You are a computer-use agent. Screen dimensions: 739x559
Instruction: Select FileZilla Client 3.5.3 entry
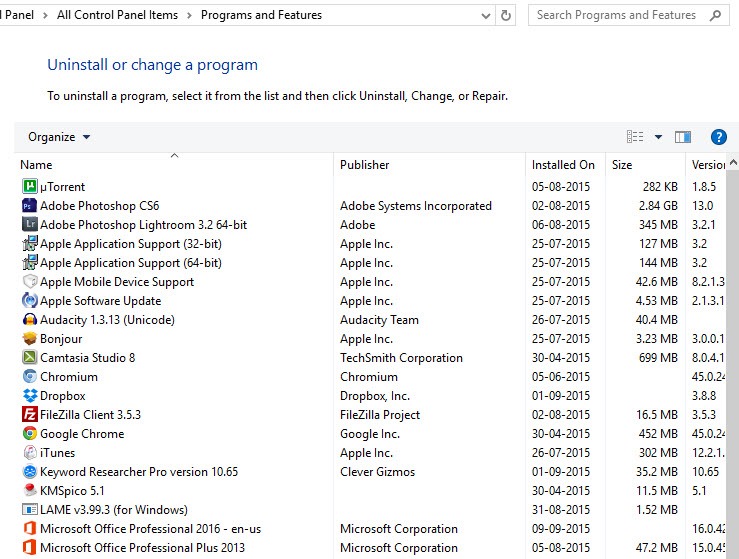click(x=90, y=414)
